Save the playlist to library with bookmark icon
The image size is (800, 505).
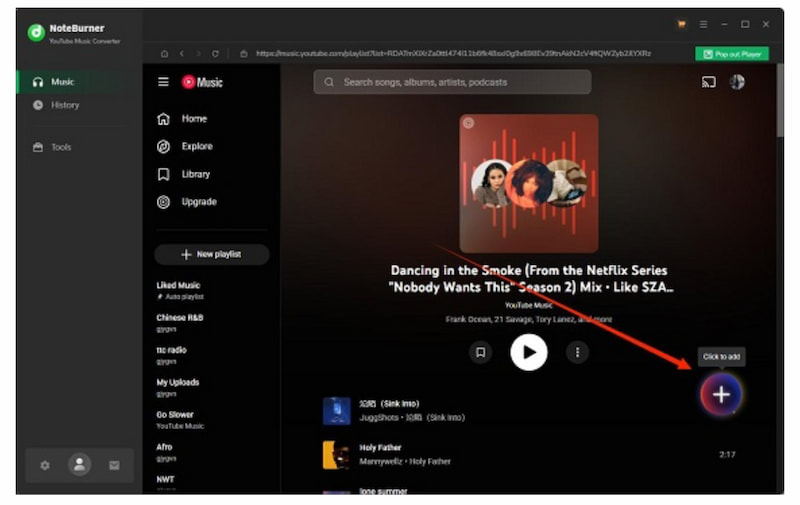[480, 352]
